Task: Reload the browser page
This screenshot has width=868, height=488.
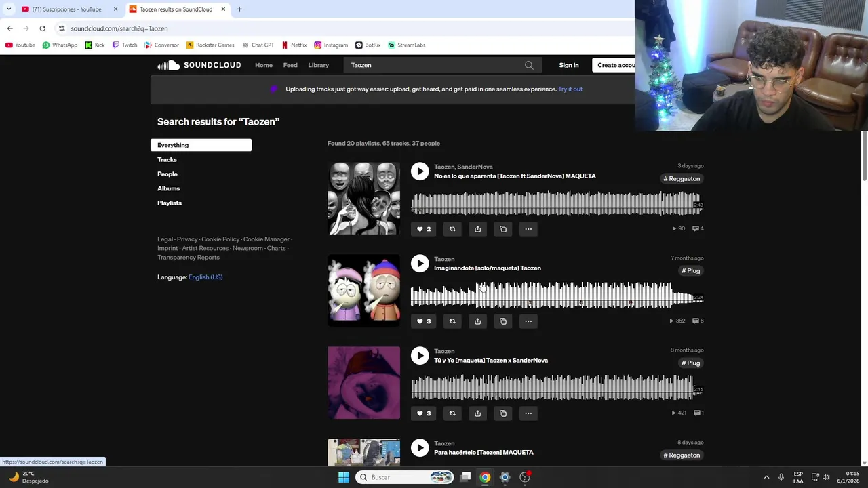Action: pos(42,28)
